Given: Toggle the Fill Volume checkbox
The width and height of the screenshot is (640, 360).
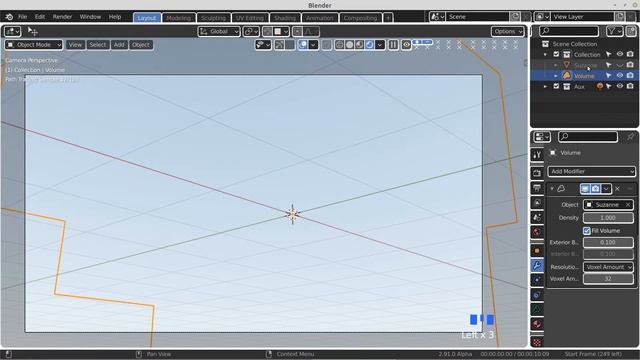Looking at the screenshot, I should click(x=587, y=231).
